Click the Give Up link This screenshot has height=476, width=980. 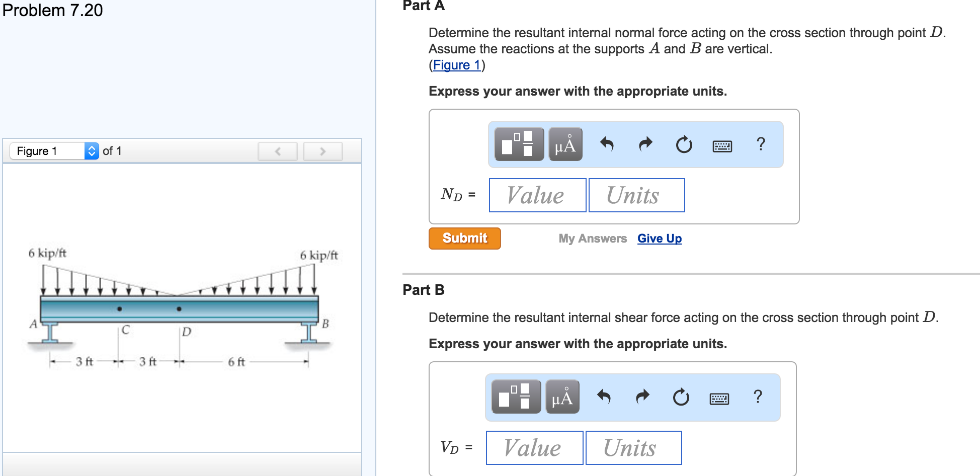(659, 239)
